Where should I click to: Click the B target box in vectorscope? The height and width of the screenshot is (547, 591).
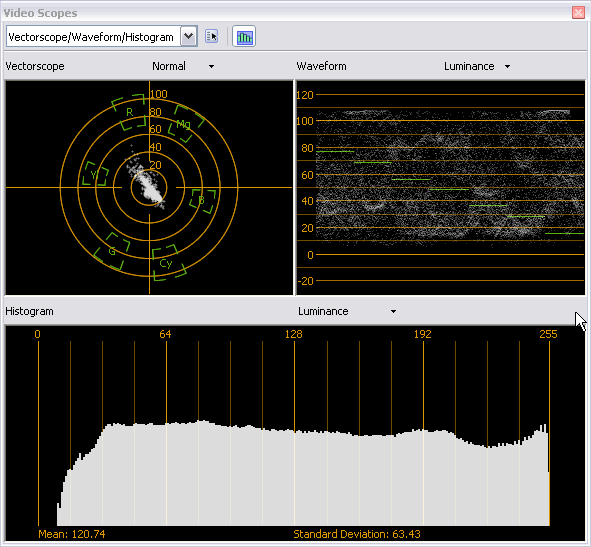(203, 201)
